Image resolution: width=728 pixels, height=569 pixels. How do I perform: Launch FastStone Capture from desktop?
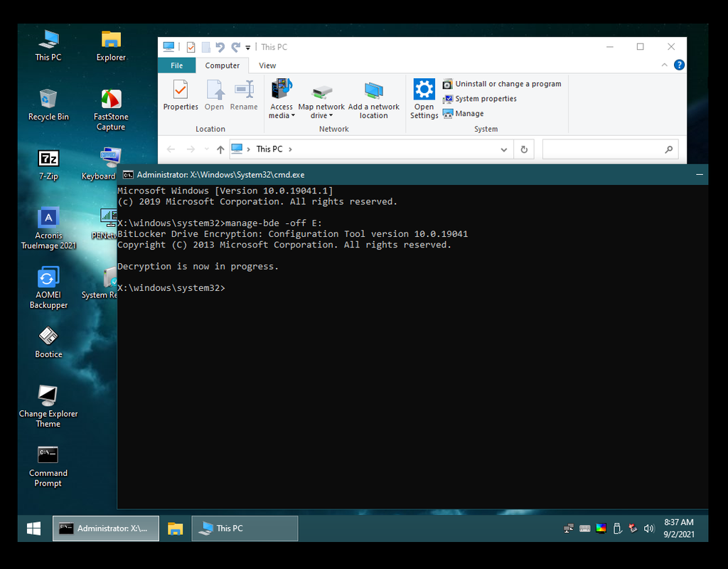pyautogui.click(x=111, y=110)
